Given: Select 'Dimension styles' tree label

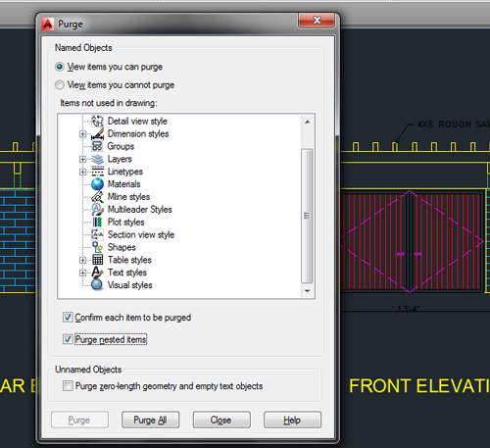Looking at the screenshot, I should pyautogui.click(x=138, y=134).
